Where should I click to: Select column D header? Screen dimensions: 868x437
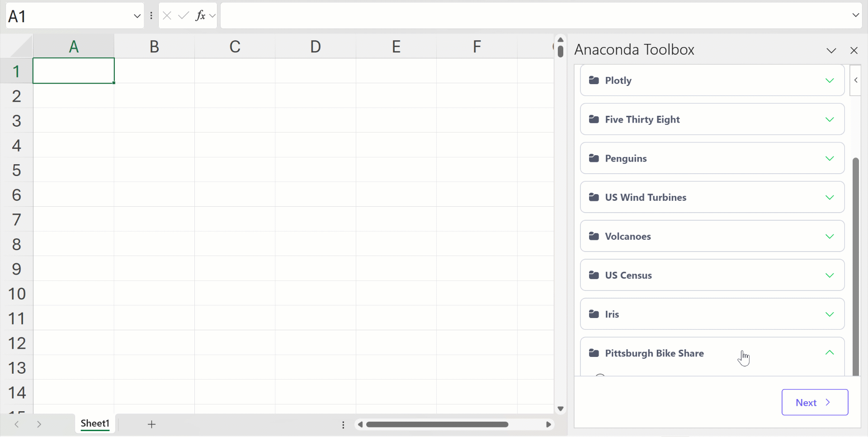[x=316, y=47]
